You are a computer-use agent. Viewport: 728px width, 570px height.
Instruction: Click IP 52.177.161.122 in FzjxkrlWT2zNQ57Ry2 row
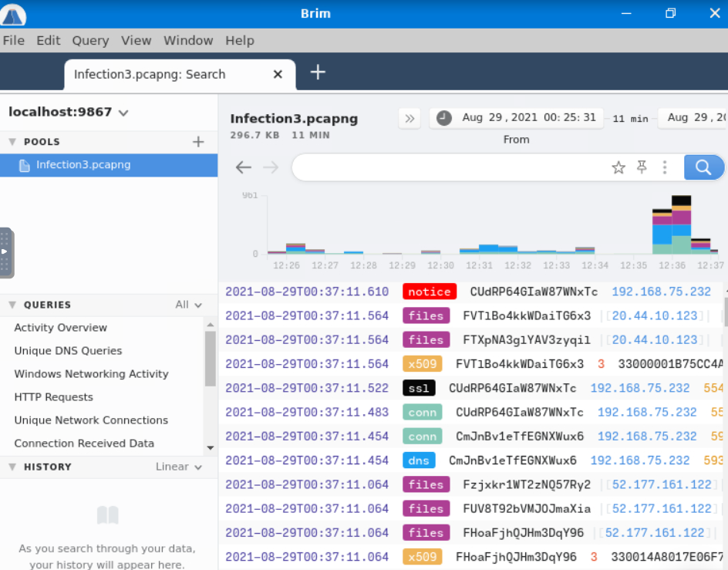[662, 484]
